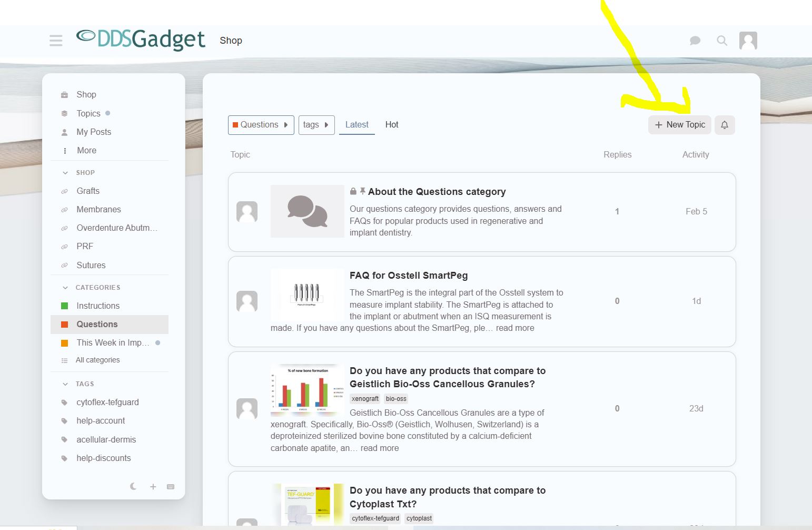
Task: Click the New Topic button
Action: pos(680,125)
